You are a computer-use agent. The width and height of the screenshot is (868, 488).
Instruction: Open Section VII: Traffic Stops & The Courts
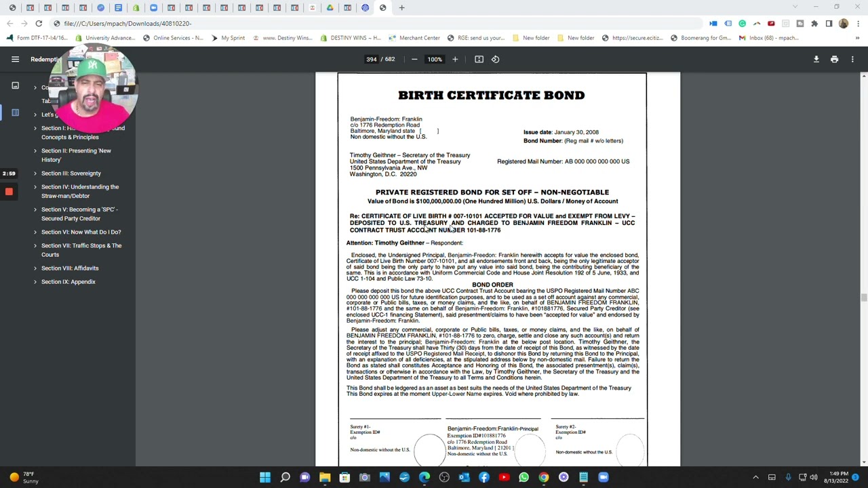point(81,250)
